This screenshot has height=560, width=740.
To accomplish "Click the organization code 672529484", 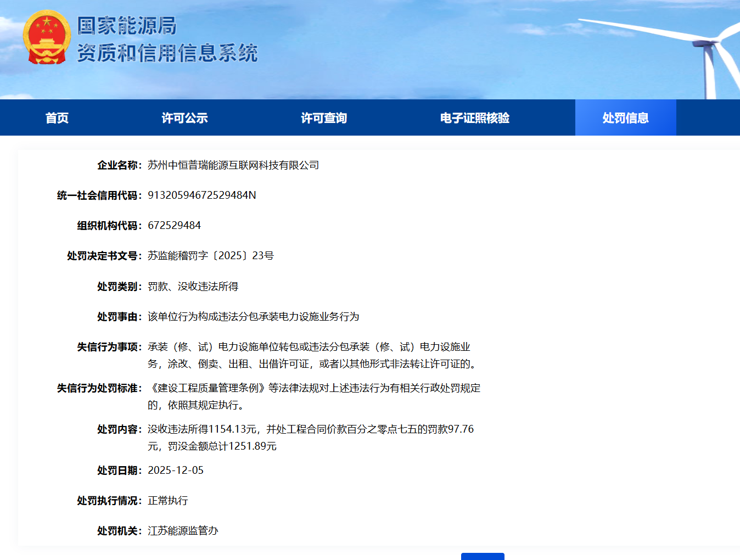I will (174, 226).
